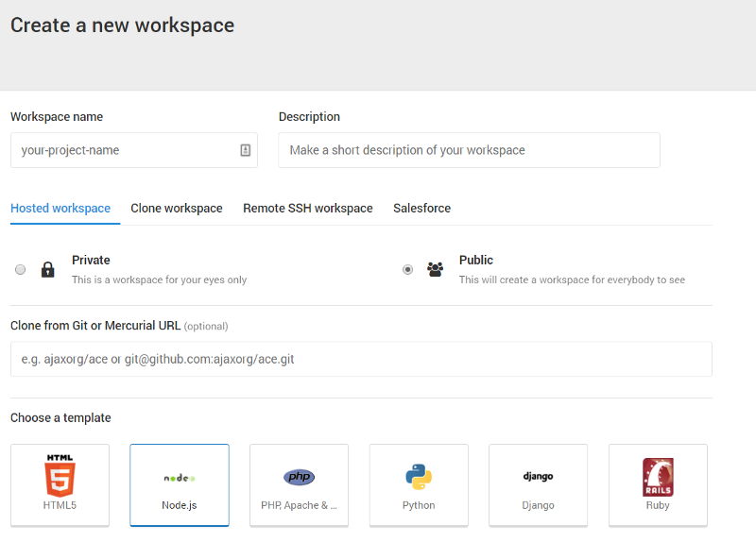The image size is (756, 542).
Task: Click the group icon beside Public
Action: click(x=435, y=269)
